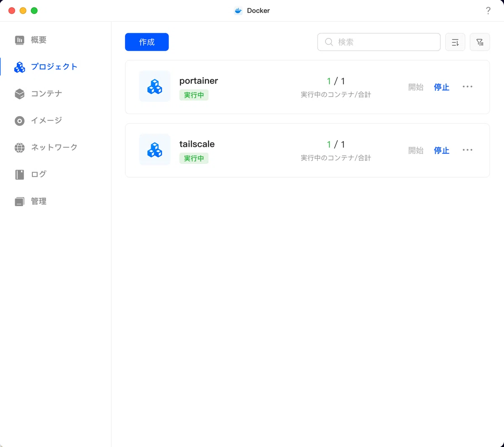Image resolution: width=504 pixels, height=447 pixels.
Task: Open the ネットワーク section label
Action: (54, 147)
